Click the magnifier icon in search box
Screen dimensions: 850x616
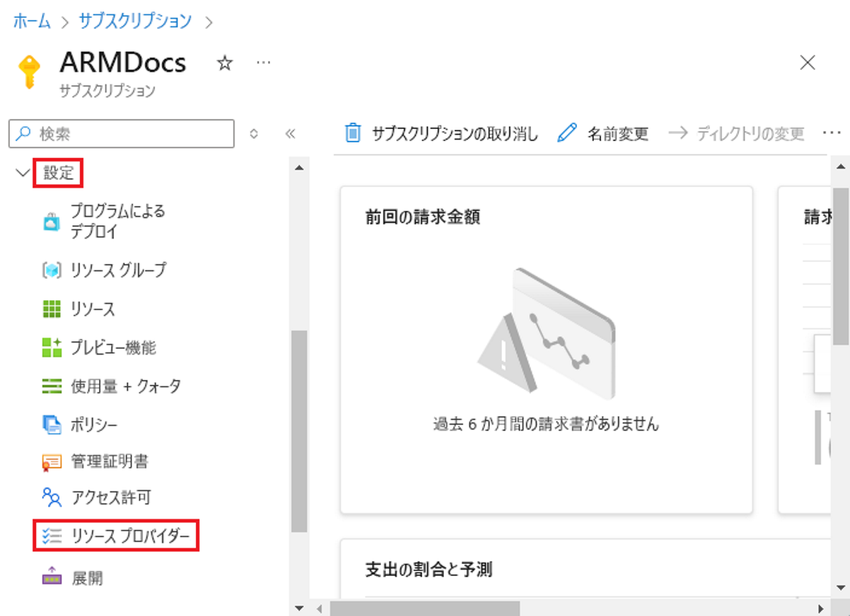tap(23, 134)
